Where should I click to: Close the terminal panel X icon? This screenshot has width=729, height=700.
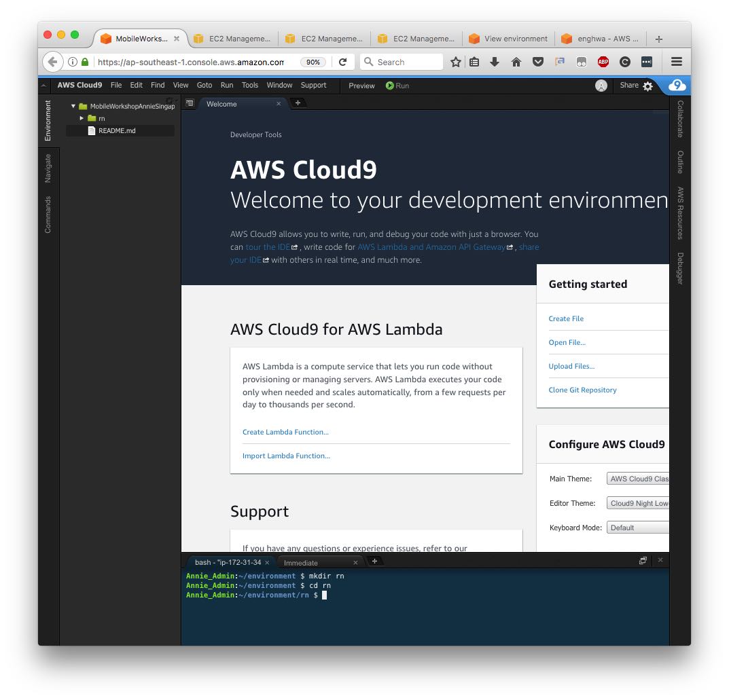pyautogui.click(x=660, y=560)
